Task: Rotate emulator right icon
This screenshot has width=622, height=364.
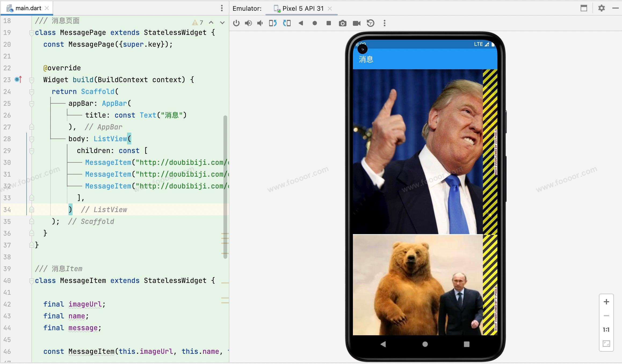Action: [287, 23]
